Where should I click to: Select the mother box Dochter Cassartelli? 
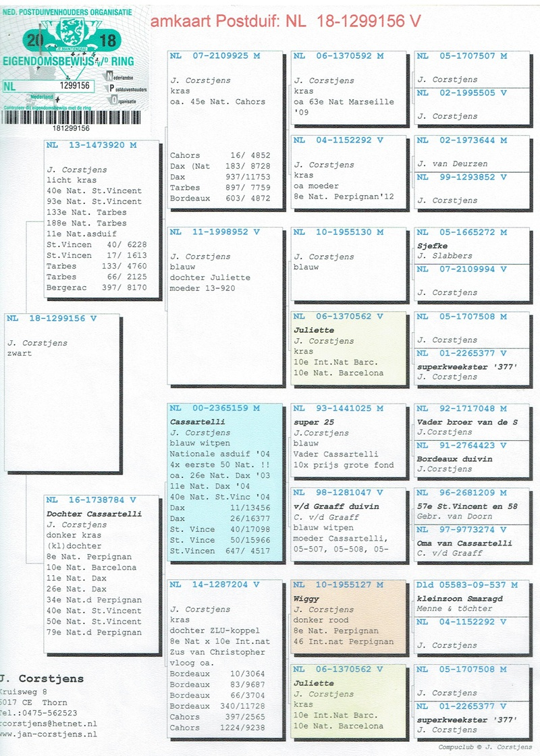point(101,567)
